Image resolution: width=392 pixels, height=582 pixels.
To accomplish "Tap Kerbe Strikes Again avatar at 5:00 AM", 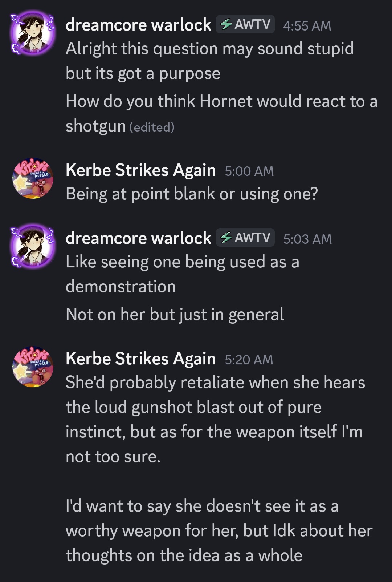I will [33, 178].
